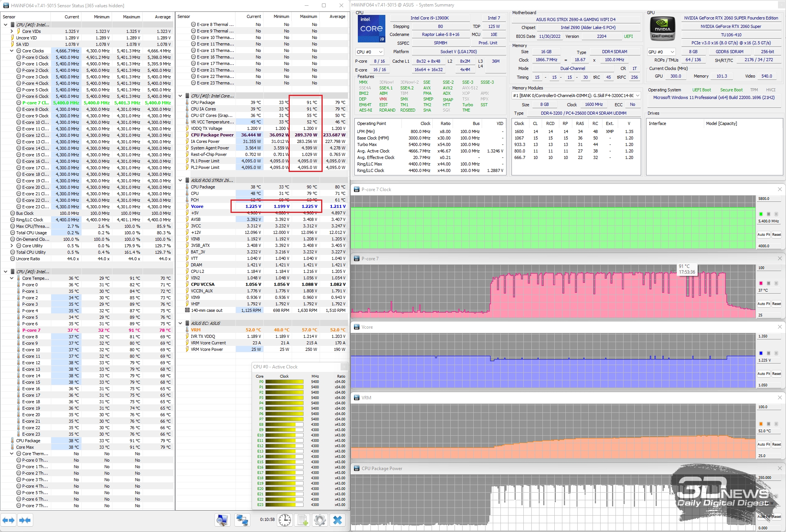The height and width of the screenshot is (532, 786).
Task: Open the CPU #0 selector dropdown
Action: pyautogui.click(x=369, y=52)
